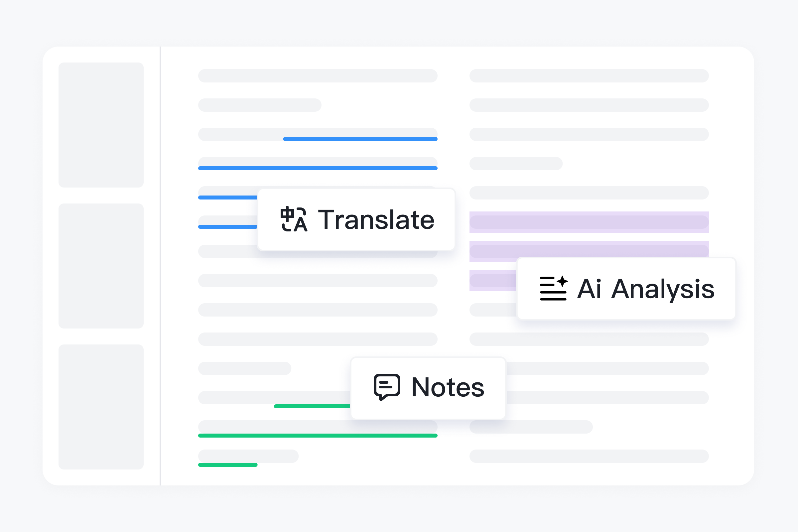Image resolution: width=798 pixels, height=532 pixels.
Task: Select the Translate label text
Action: (376, 220)
